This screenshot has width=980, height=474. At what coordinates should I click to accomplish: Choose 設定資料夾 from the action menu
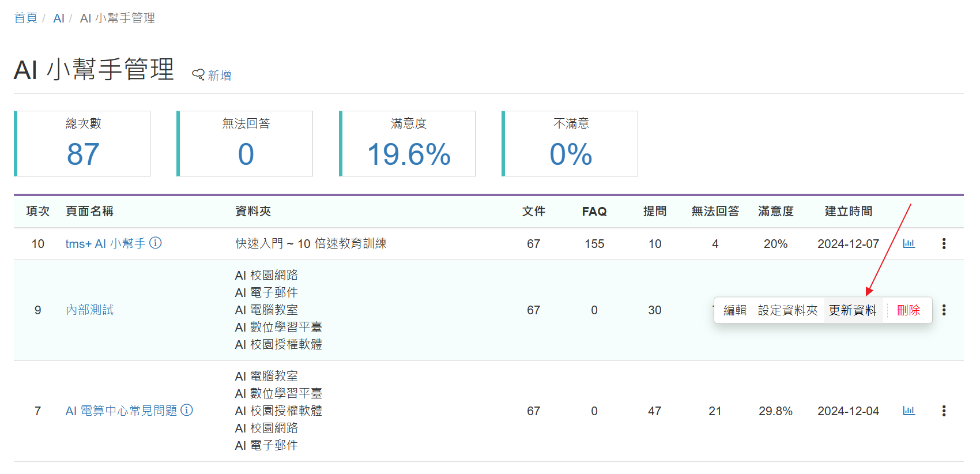click(787, 310)
